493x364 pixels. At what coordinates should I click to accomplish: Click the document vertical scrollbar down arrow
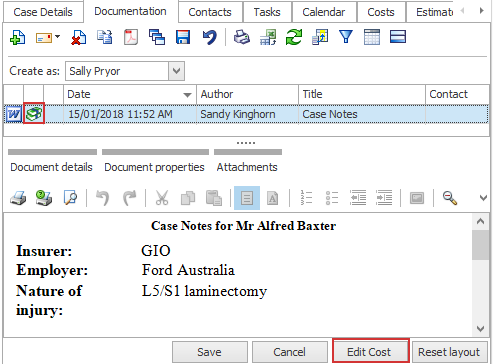[480, 329]
